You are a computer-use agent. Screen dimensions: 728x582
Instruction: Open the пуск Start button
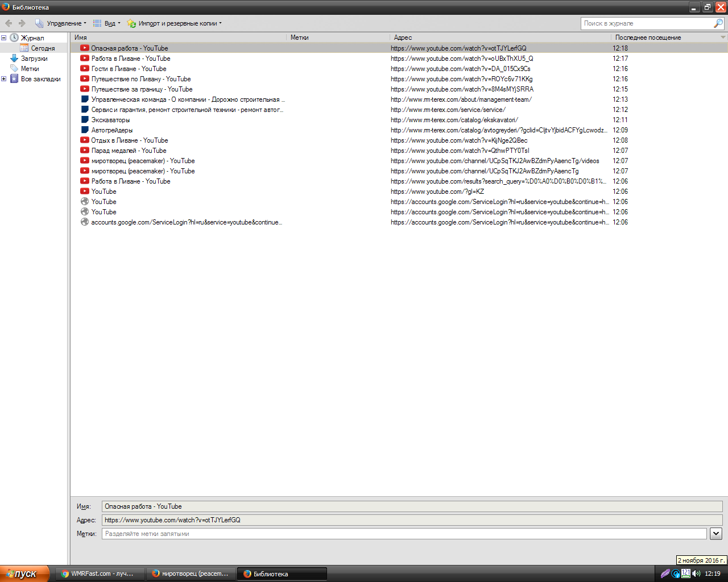coord(25,574)
